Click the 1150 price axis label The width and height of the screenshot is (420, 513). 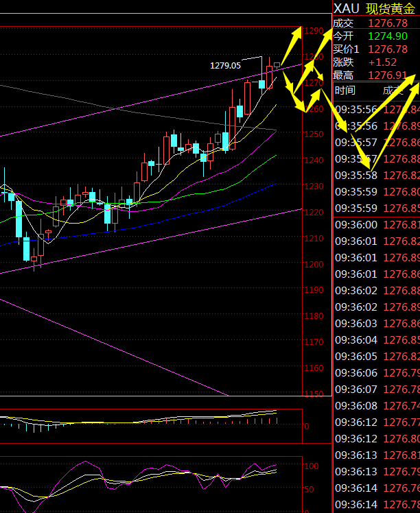coord(314,393)
